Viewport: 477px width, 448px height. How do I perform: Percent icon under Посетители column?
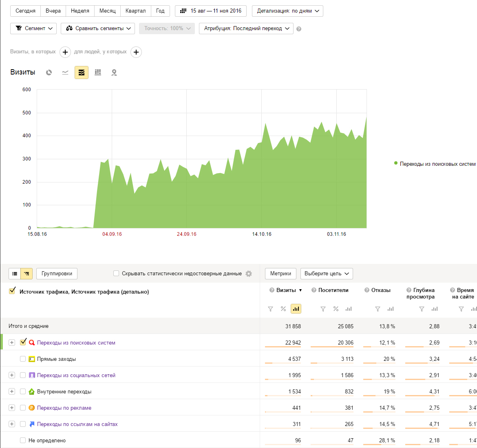point(336,309)
